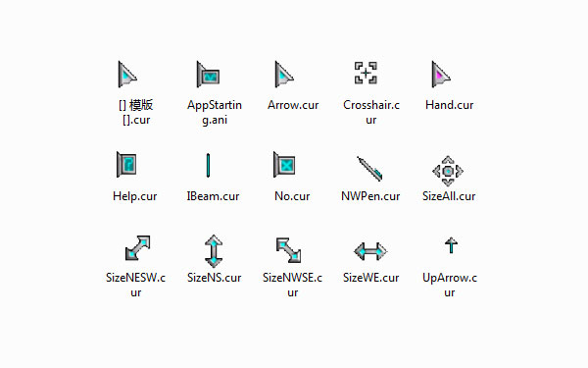Viewport: 588px width, 368px height.
Task: Click the Hand.cur filename text
Action: click(449, 105)
